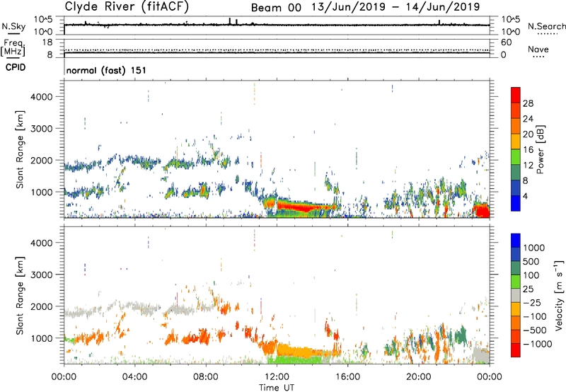Click the '08:00' time tick label
Viewport: 566px width, 392px height.
coord(206,377)
